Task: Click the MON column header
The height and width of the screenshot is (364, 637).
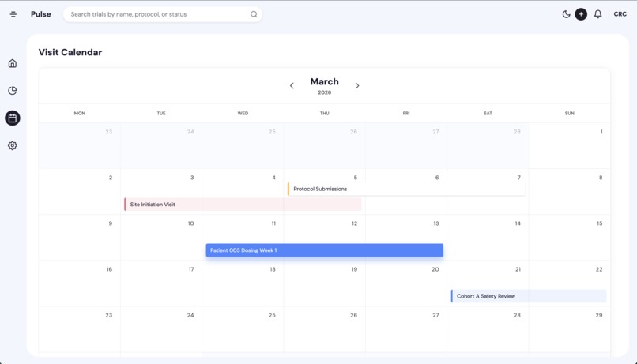Action: coord(80,113)
